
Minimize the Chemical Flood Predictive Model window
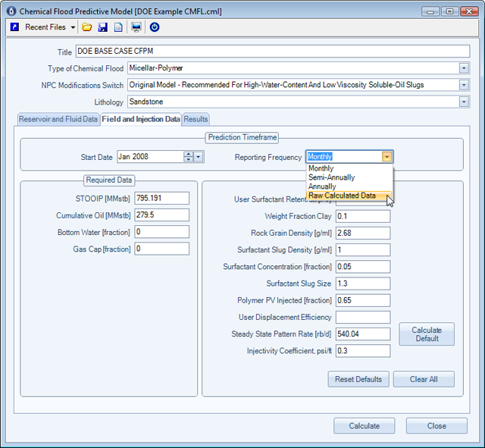click(430, 12)
